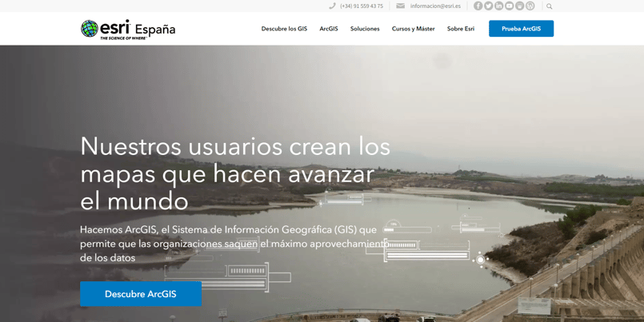Open the WordPress blog icon
This screenshot has width=644, height=322.
point(530,6)
